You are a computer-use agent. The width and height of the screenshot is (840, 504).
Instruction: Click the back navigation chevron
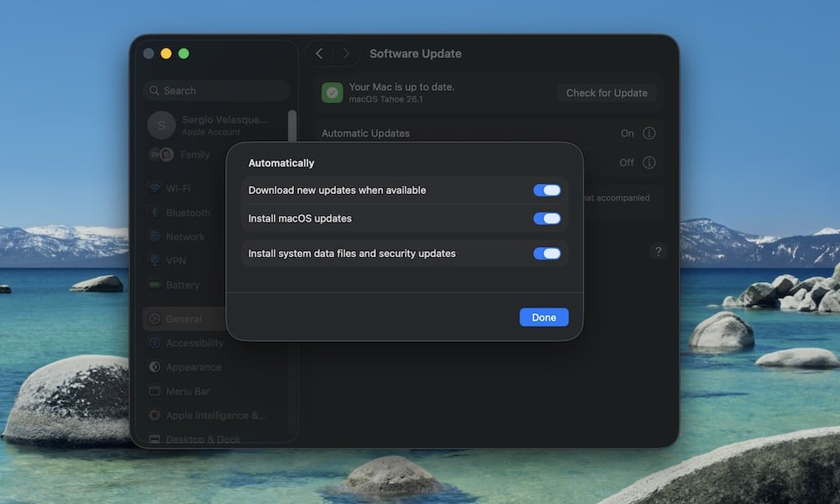click(x=319, y=53)
